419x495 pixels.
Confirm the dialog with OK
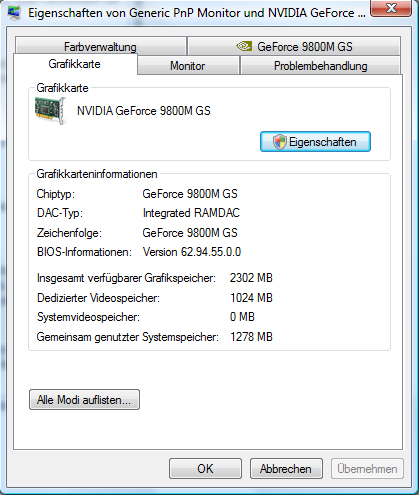click(x=205, y=469)
